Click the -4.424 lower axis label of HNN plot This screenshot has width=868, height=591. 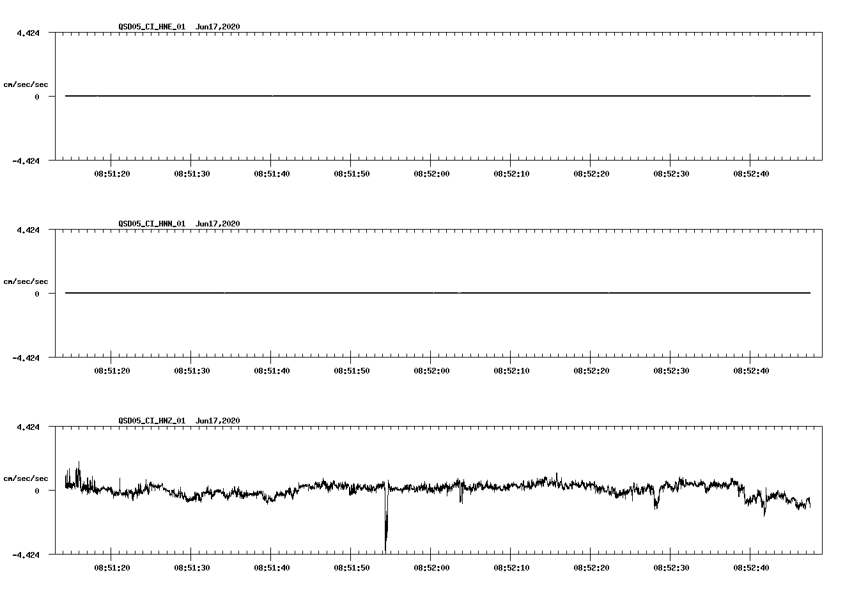tap(26, 358)
